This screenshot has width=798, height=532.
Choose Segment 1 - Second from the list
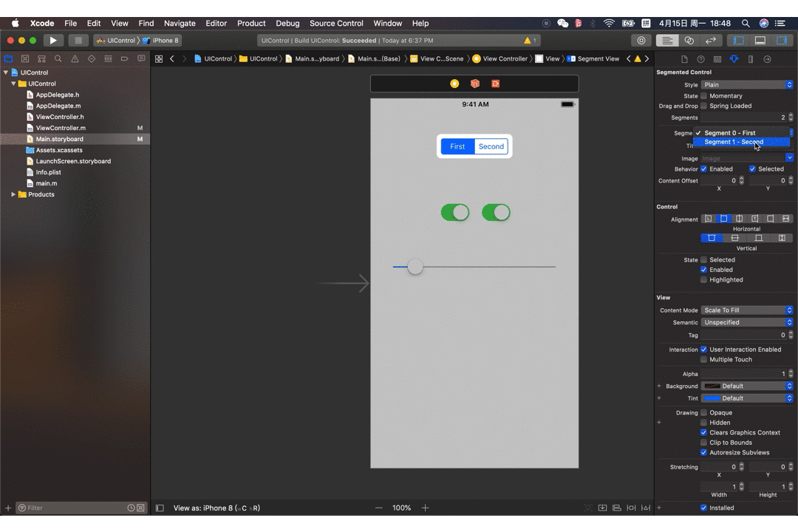coord(742,142)
